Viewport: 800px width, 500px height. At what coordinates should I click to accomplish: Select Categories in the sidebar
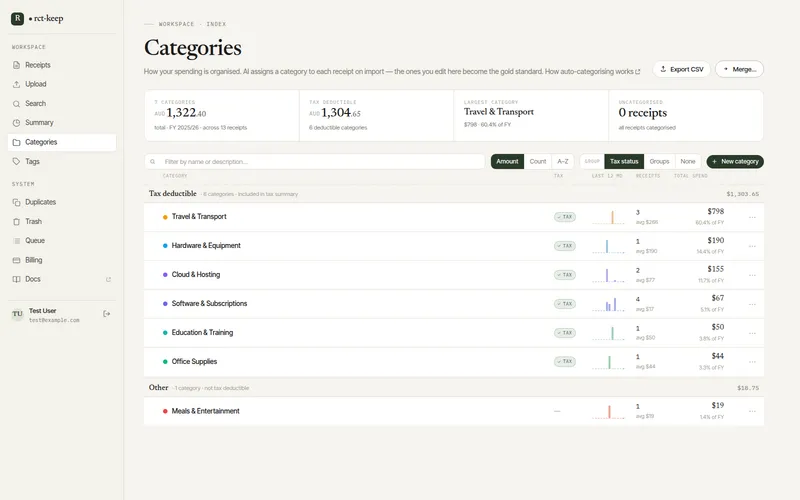point(62,142)
